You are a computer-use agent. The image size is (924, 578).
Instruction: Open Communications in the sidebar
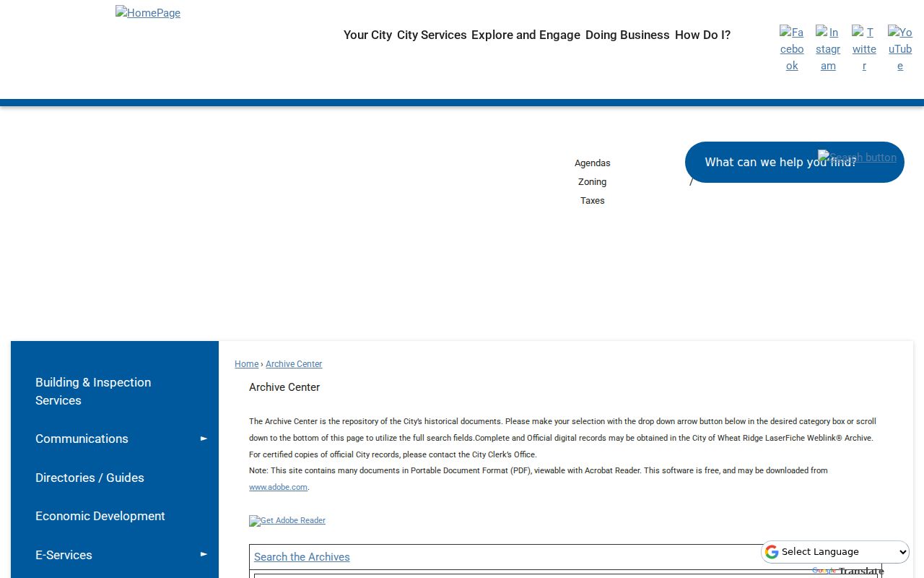click(x=82, y=439)
